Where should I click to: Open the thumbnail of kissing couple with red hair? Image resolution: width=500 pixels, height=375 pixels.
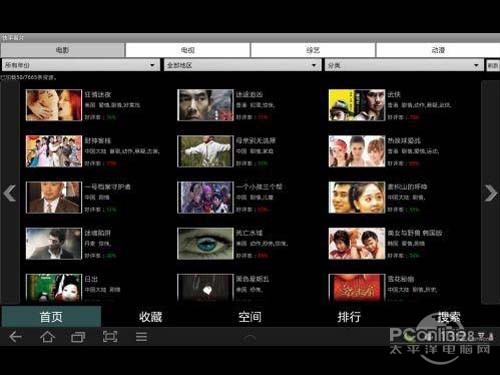tap(54, 105)
